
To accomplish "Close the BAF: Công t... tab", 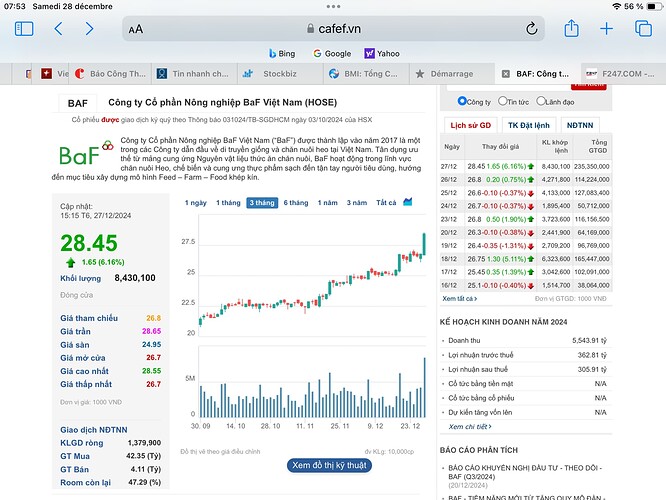I will point(505,74).
